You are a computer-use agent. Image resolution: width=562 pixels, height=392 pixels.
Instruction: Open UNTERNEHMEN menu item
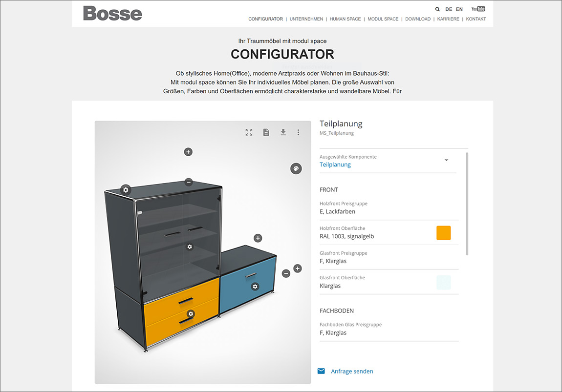coord(306,19)
